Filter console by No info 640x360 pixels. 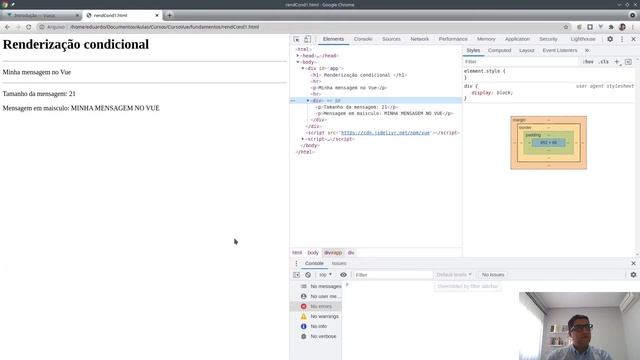coord(316,326)
